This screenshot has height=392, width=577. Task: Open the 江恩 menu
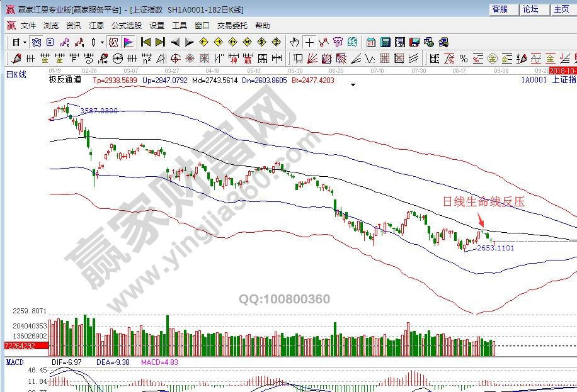click(96, 26)
